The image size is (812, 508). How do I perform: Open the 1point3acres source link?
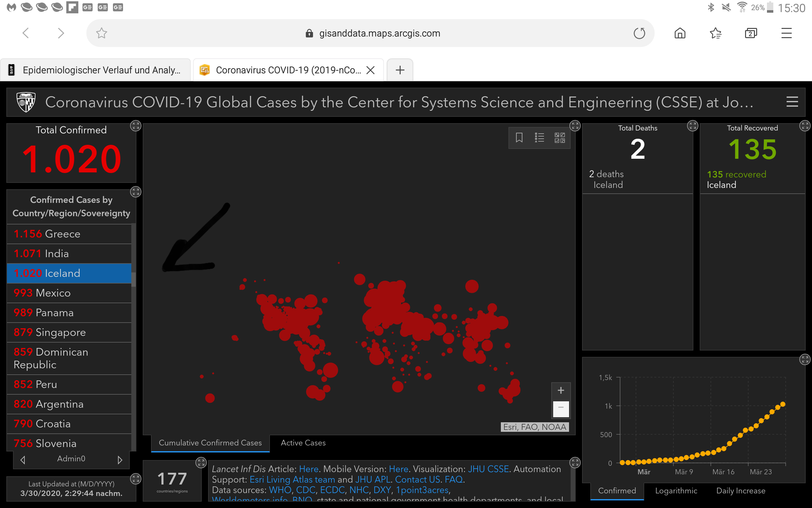pos(422,490)
